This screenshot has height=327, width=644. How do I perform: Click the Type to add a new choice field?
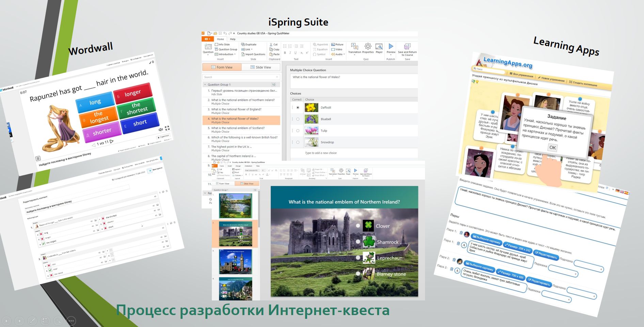(x=321, y=153)
